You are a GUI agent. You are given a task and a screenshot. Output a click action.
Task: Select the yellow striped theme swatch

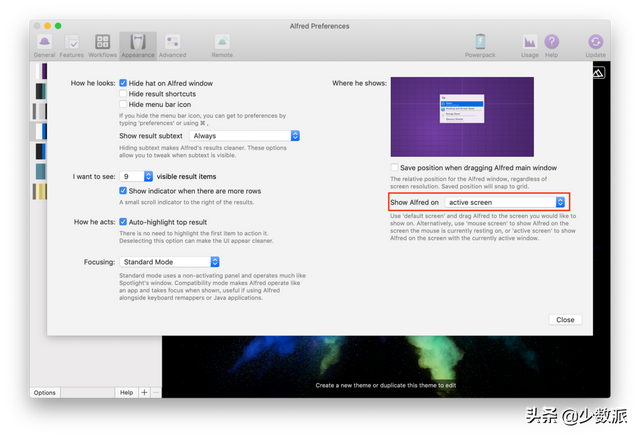point(40,191)
